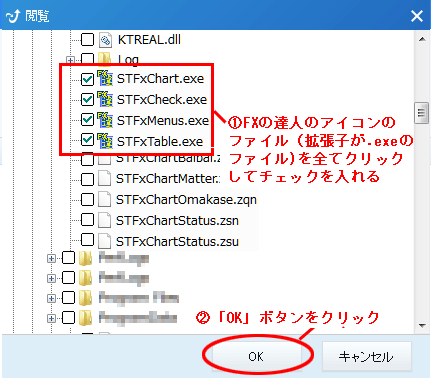Check the STFxChartStatus.zsn checkbox

[x=87, y=220]
